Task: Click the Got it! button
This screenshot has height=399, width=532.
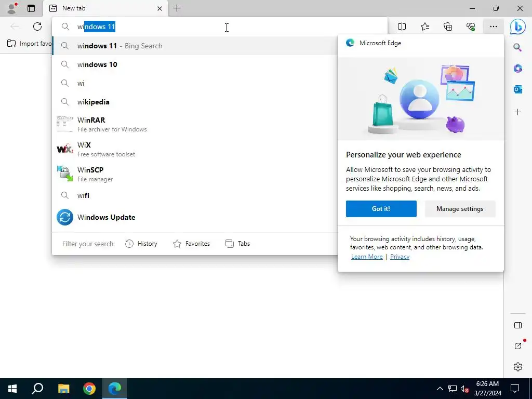Action: tap(381, 209)
